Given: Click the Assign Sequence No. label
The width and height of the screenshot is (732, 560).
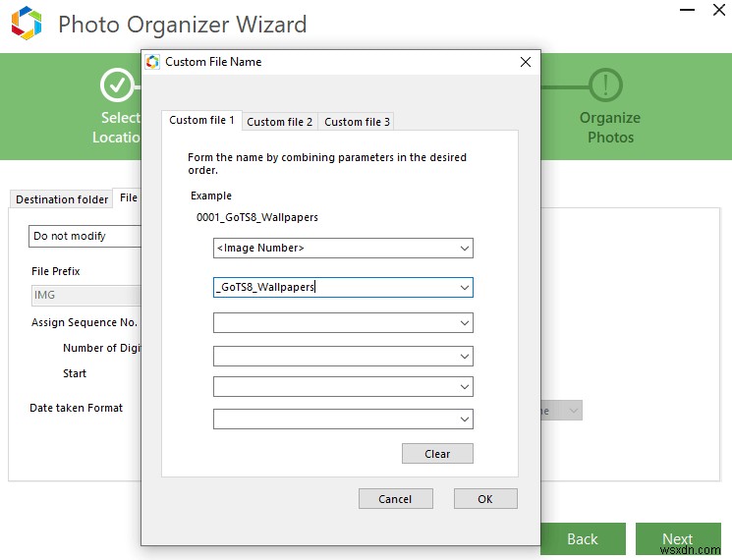Looking at the screenshot, I should coord(84,322).
